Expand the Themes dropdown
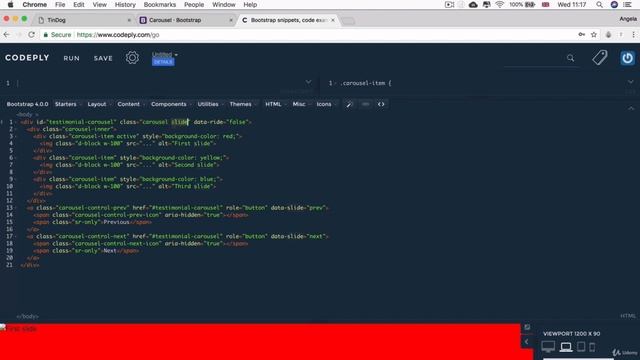Viewport: 640px width, 360px height. click(x=242, y=104)
